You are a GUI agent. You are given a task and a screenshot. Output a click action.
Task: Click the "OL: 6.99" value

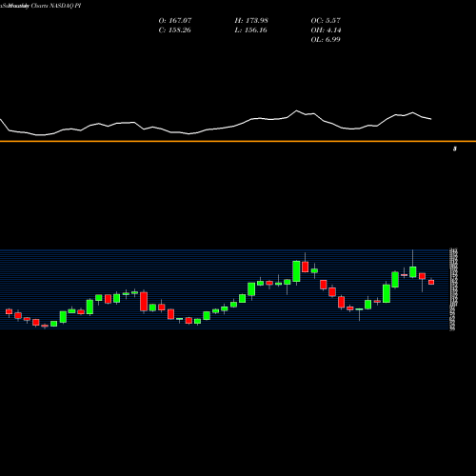326,40
